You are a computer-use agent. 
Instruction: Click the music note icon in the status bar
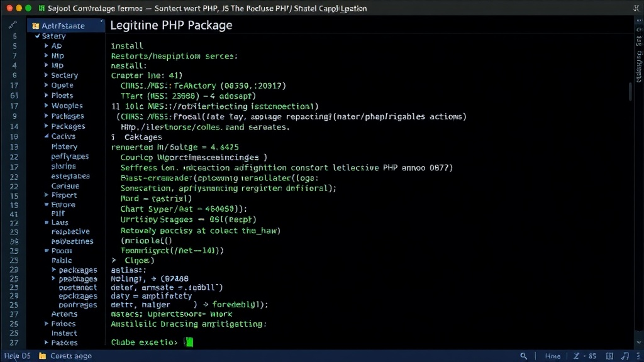625,356
